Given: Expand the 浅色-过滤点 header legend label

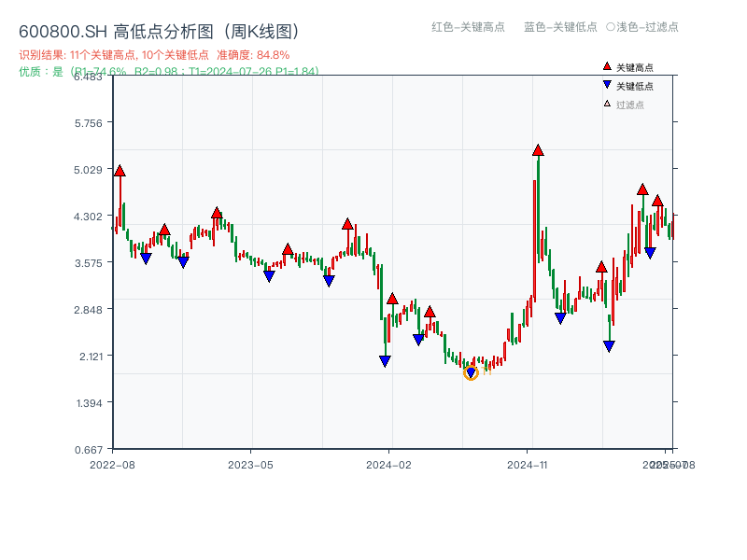Looking at the screenshot, I should (x=644, y=28).
